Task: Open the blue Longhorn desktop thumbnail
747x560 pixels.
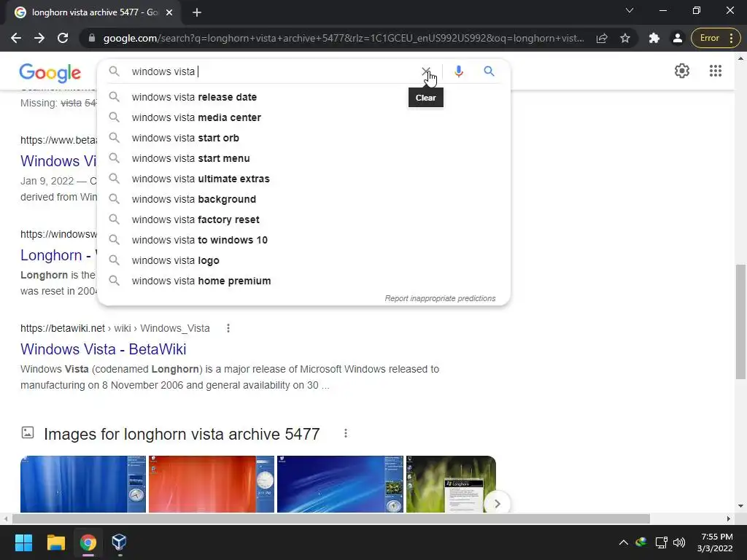Action: tap(83, 484)
